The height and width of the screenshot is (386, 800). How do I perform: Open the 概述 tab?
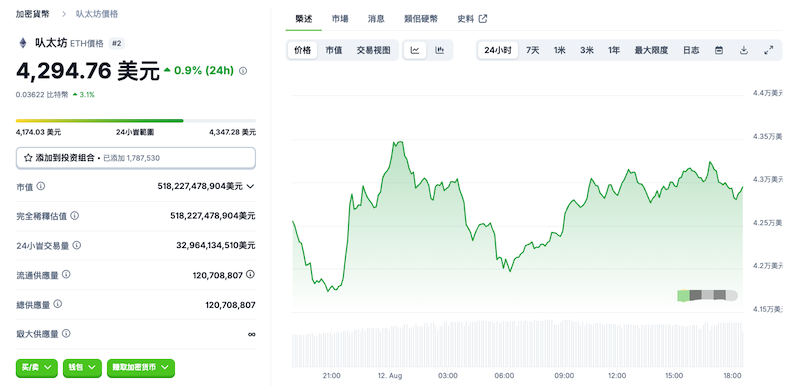click(304, 19)
